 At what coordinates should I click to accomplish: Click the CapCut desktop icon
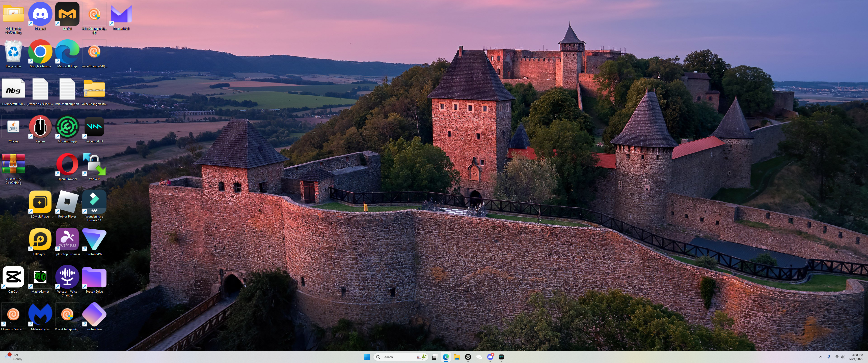(x=13, y=277)
